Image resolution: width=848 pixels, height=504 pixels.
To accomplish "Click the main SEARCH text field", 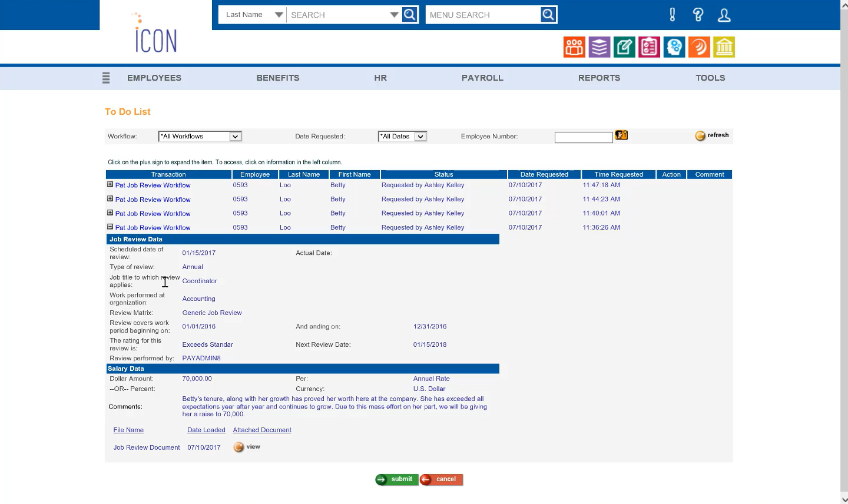I will (337, 15).
